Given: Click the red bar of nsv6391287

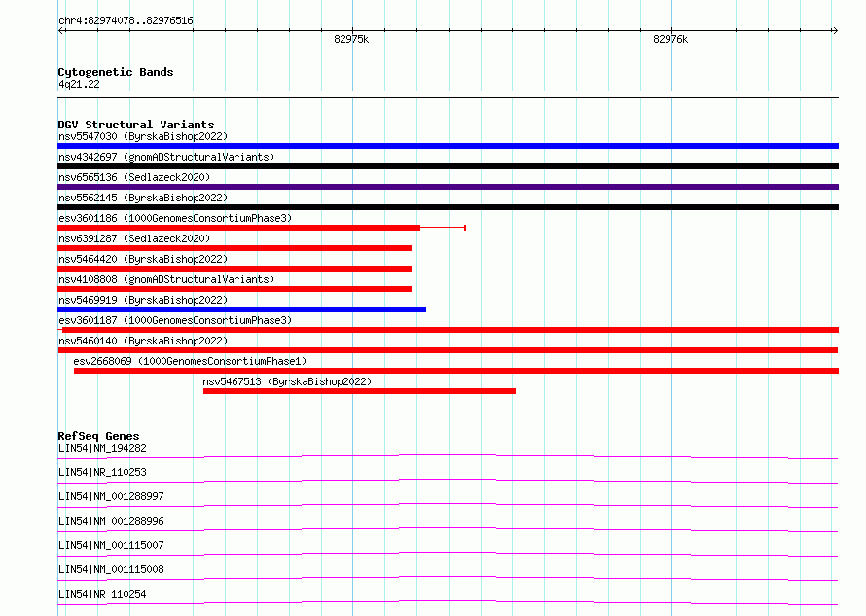Looking at the screenshot, I should 235,248.
